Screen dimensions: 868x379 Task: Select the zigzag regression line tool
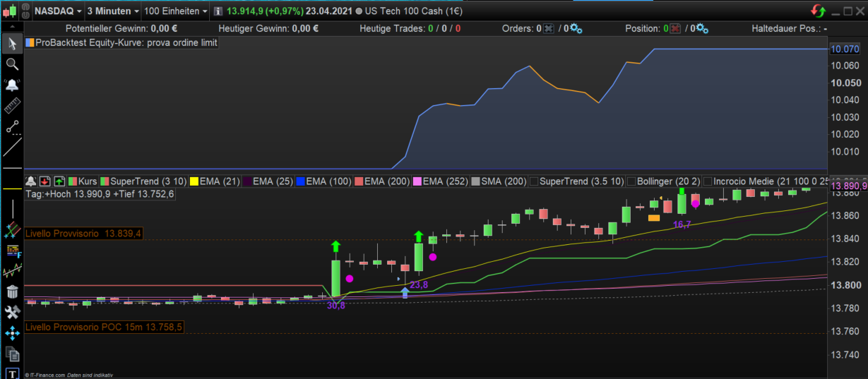pyautogui.click(x=12, y=270)
